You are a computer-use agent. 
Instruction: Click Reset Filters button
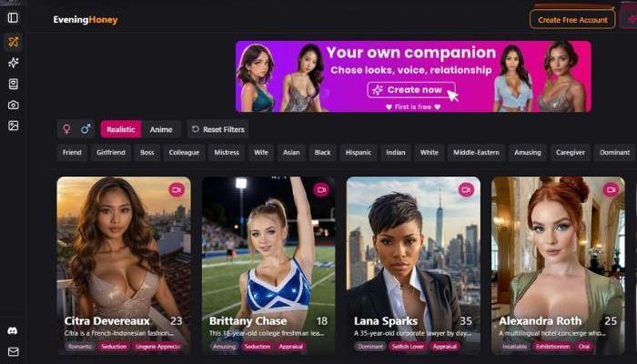click(218, 129)
